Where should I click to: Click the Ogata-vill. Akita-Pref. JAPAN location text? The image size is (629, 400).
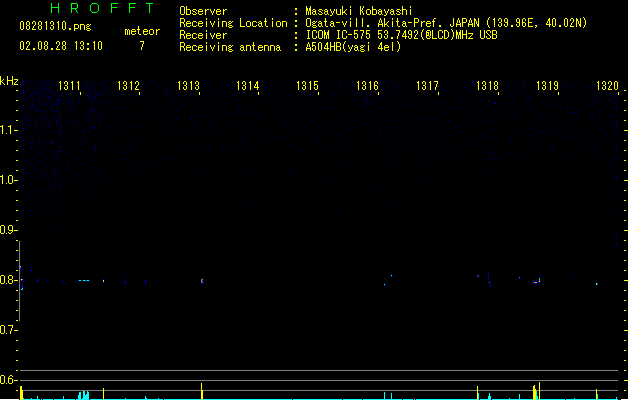tap(446, 23)
